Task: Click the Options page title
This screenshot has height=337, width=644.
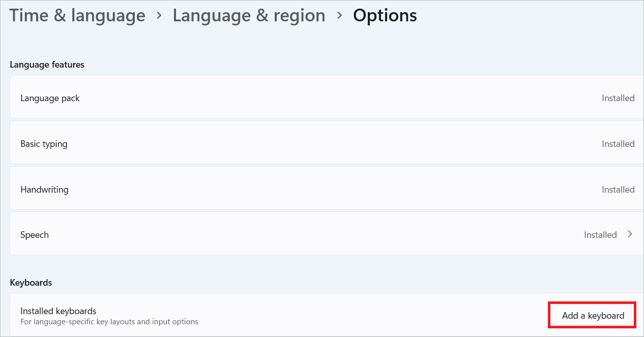Action: point(385,15)
